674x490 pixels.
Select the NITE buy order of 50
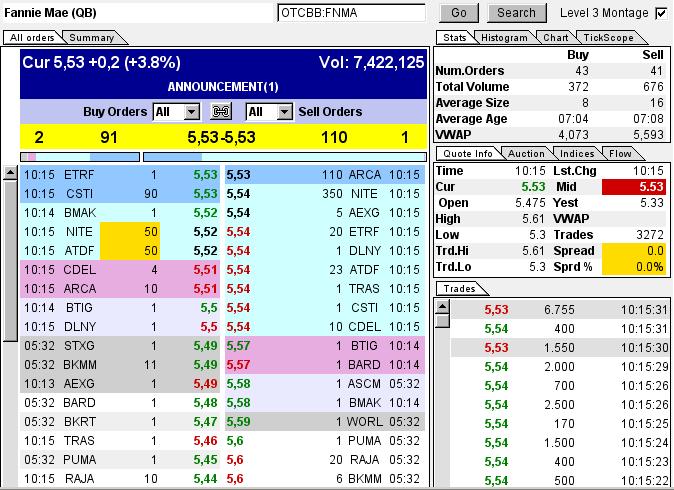pos(120,232)
